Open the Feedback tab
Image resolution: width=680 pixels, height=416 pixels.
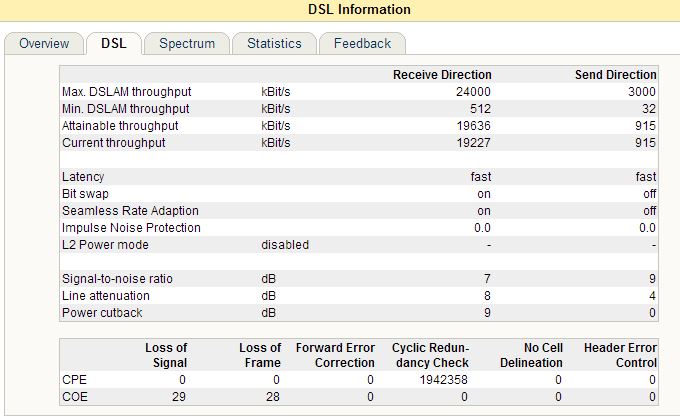362,44
